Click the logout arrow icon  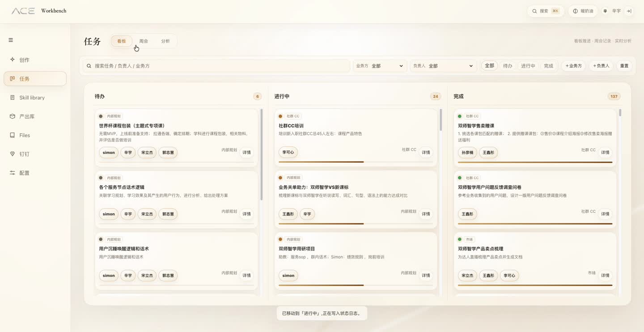629,11
